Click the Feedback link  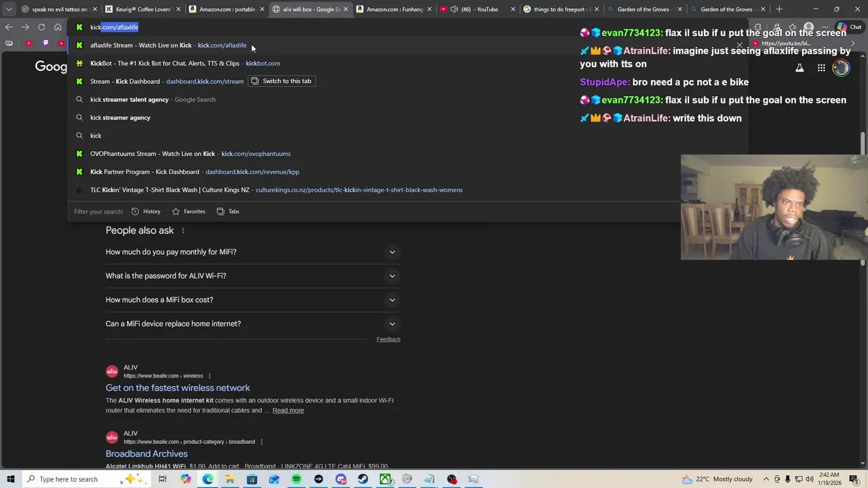[x=389, y=339]
